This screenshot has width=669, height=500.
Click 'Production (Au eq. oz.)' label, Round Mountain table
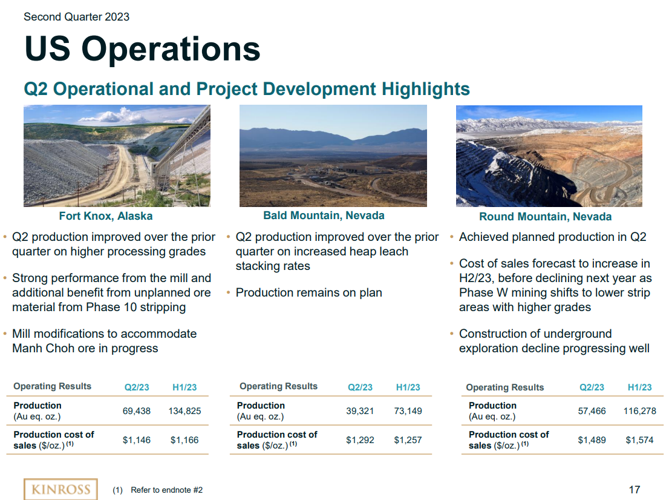point(492,411)
